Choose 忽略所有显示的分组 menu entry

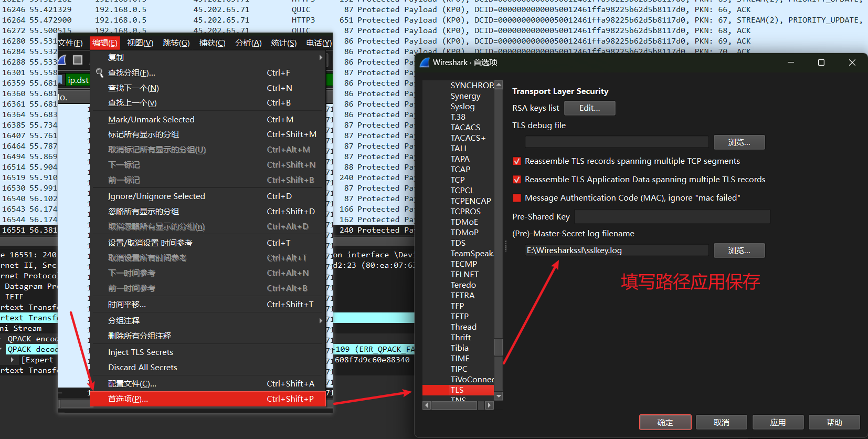[208, 212]
